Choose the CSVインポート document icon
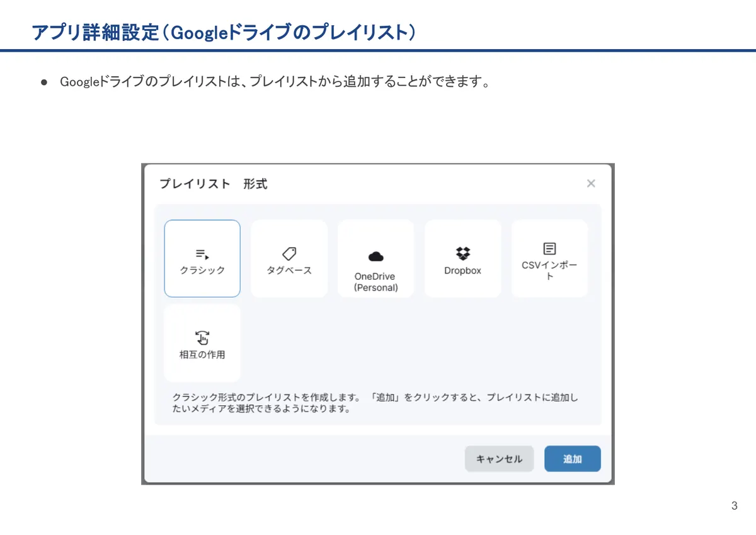This screenshot has height=535, width=756. pyautogui.click(x=549, y=249)
